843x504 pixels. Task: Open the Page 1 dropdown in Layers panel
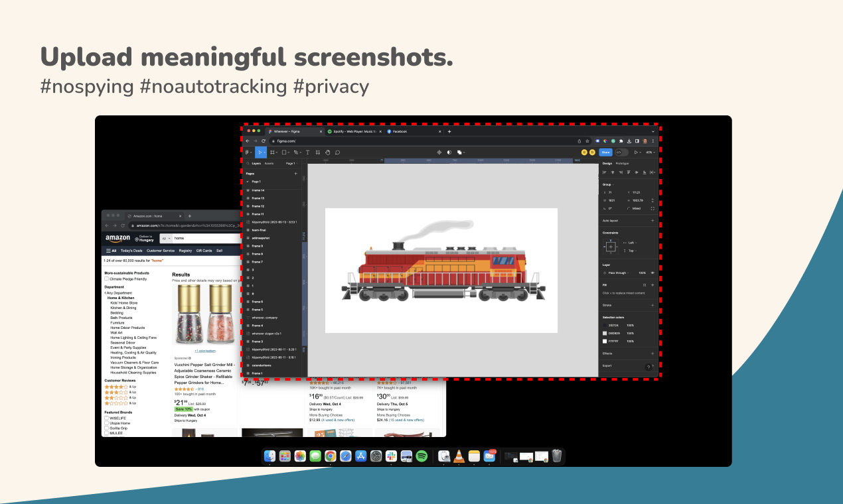point(291,163)
